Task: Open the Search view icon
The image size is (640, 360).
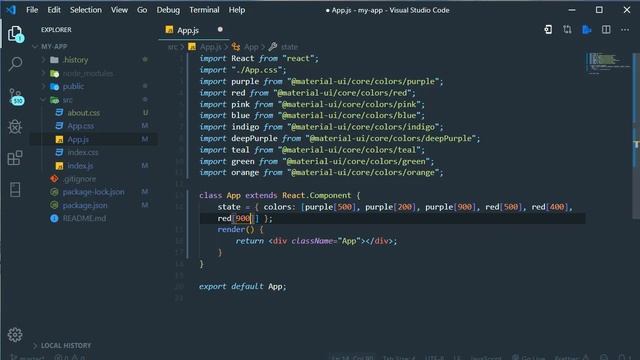Action: 16,64
